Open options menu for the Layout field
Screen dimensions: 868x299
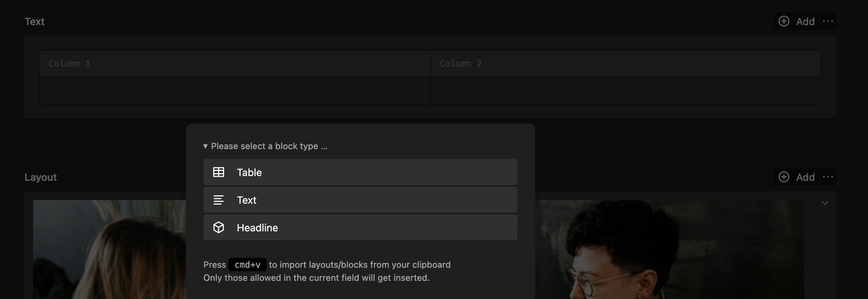[828, 177]
